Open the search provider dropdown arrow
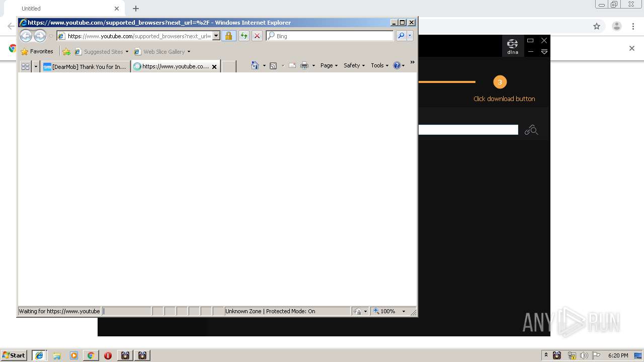The height and width of the screenshot is (362, 644). (x=410, y=36)
